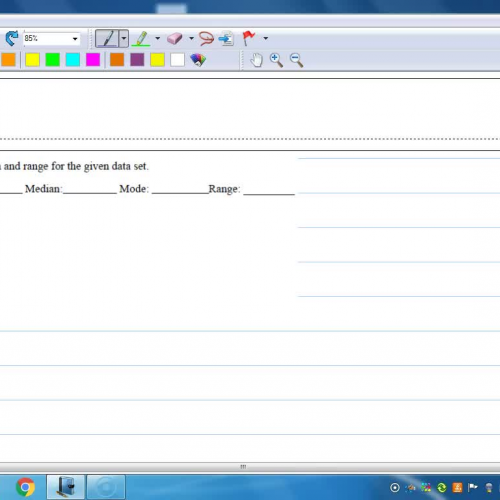Click the green sync arrows tray icon

pyautogui.click(x=442, y=488)
